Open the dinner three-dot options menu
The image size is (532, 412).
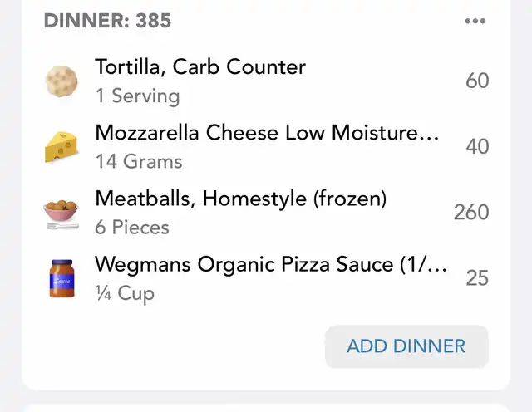pos(475,21)
